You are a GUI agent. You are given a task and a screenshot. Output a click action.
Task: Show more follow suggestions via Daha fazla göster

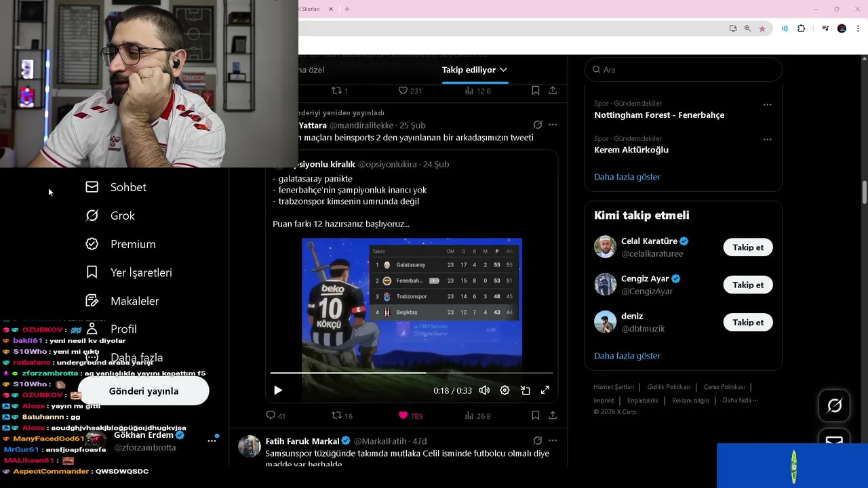tap(627, 356)
